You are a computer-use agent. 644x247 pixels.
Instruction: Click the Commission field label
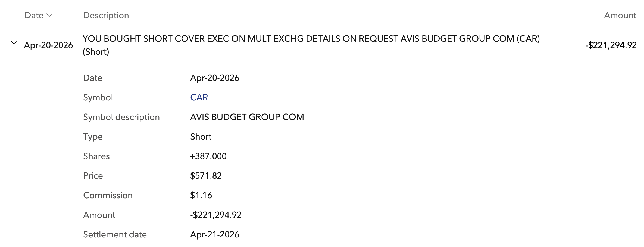point(108,195)
